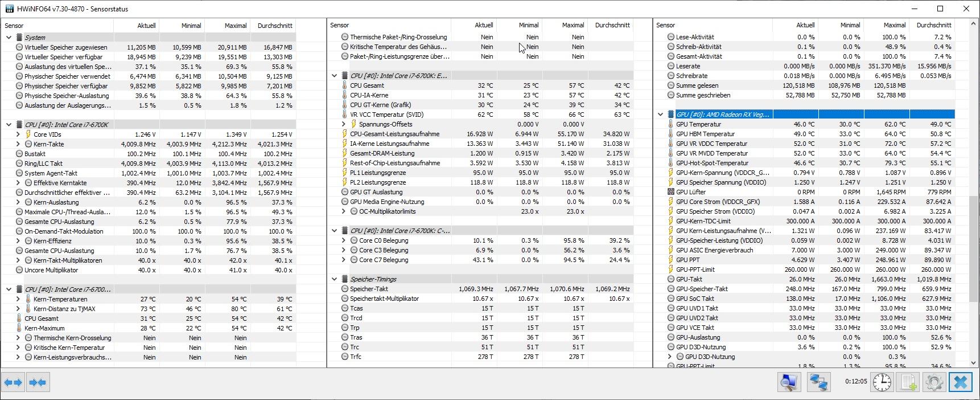Click the GPU Lüfter fan icon
Viewport: 980px width, 400px height.
click(x=671, y=192)
